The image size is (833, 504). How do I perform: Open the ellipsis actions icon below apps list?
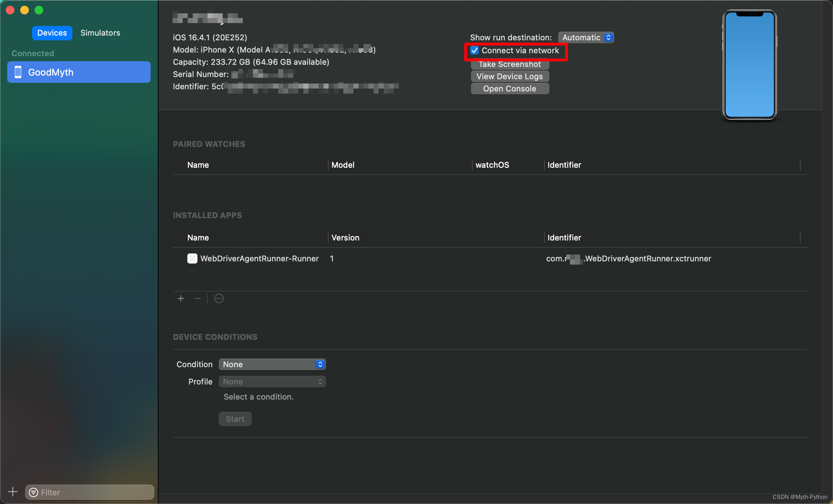[x=219, y=298]
